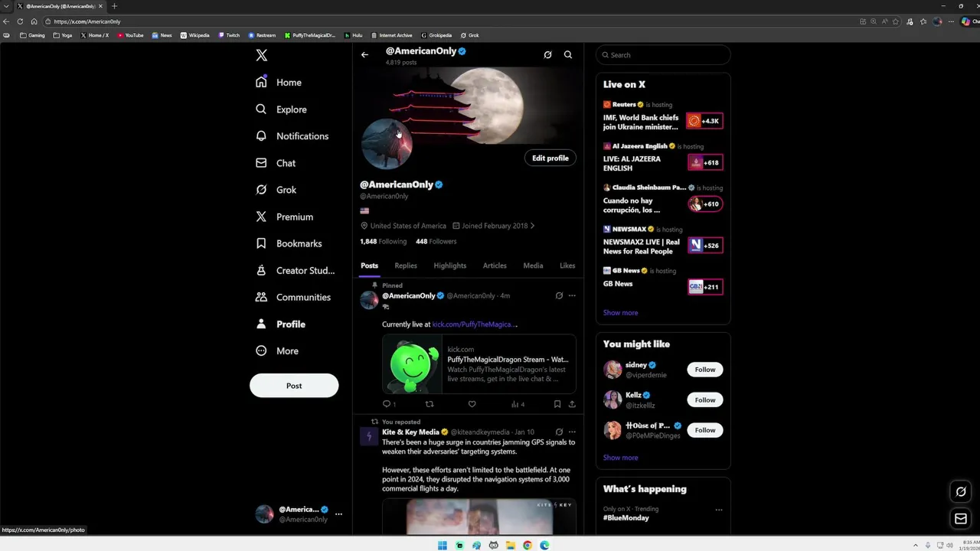Viewport: 980px width, 551px height.
Task: Open Chat in the sidebar
Action: (x=276, y=163)
